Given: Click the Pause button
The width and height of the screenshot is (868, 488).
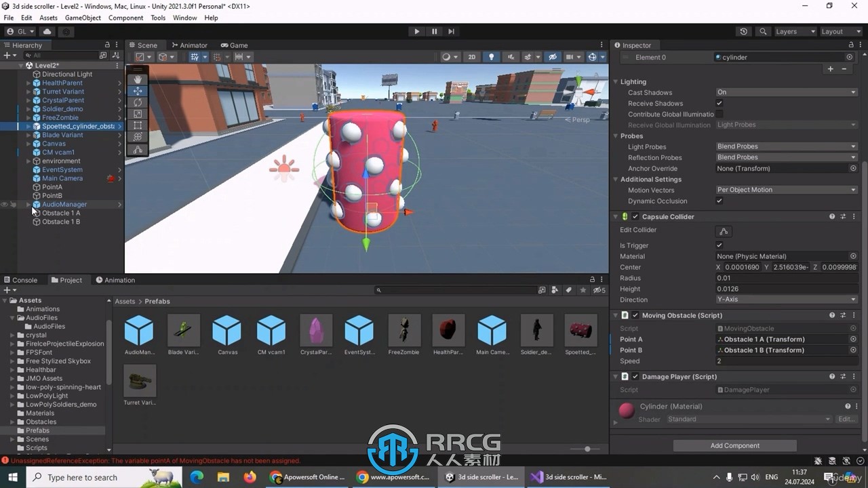Looking at the screenshot, I should tap(434, 31).
